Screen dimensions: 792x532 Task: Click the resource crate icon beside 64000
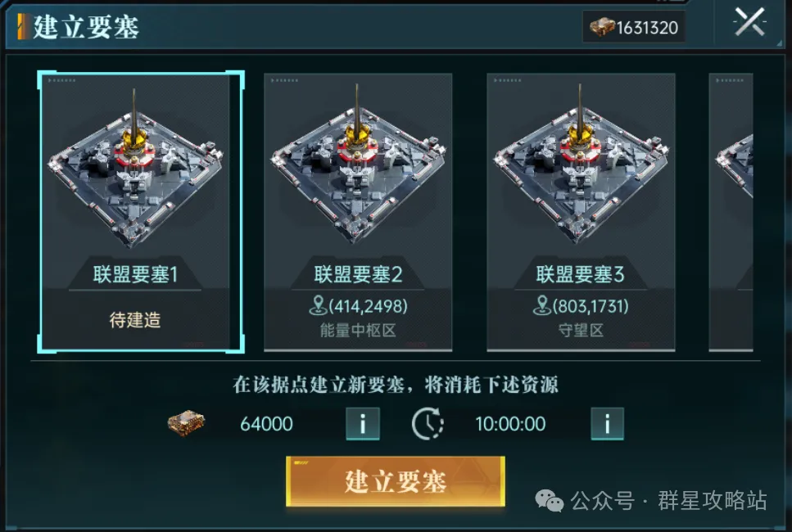[x=187, y=423]
